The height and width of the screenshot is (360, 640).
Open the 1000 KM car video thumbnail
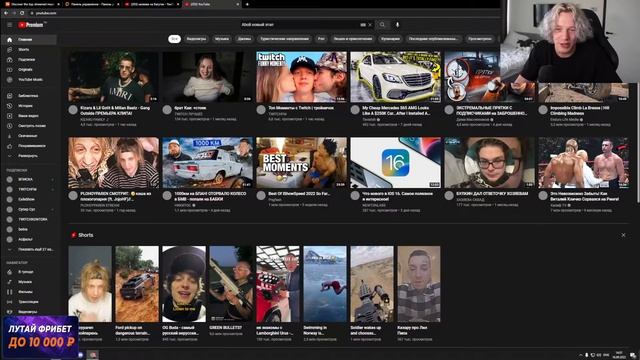(208, 162)
